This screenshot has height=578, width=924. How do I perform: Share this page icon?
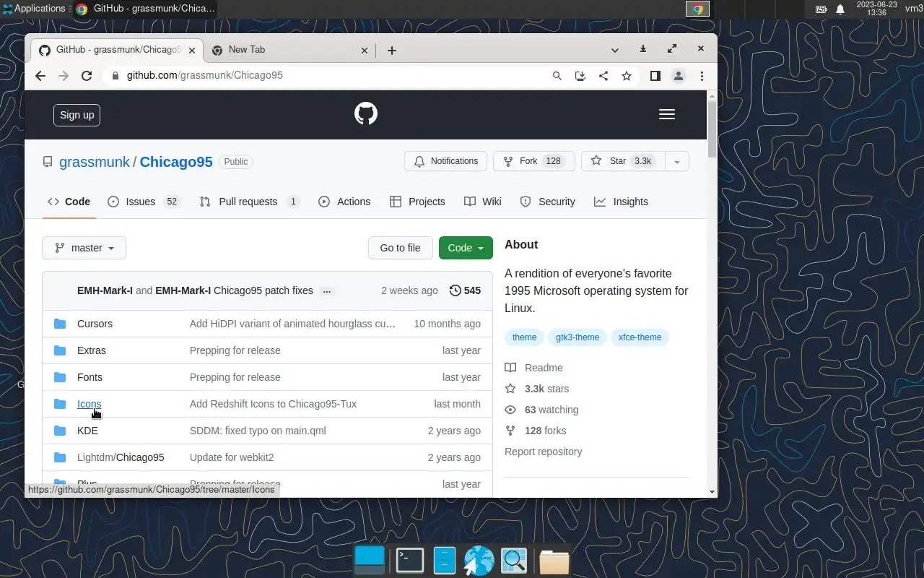[603, 76]
